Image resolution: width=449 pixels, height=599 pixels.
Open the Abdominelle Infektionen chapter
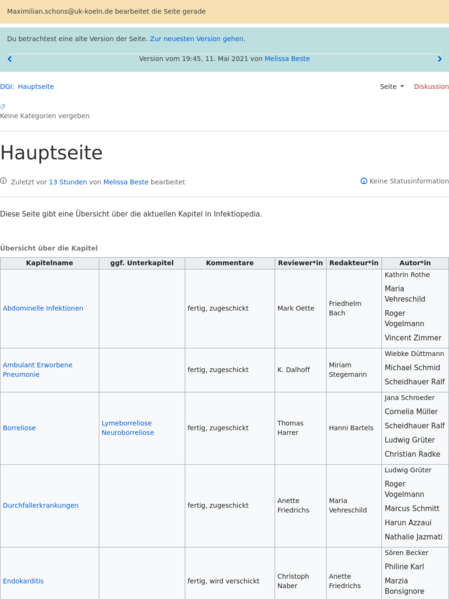[43, 308]
